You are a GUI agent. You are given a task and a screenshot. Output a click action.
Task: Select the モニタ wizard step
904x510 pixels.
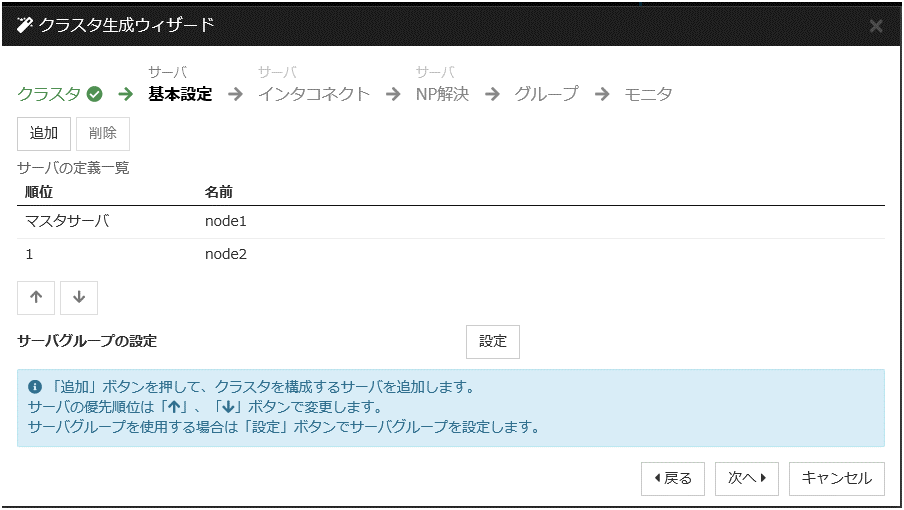coord(648,95)
